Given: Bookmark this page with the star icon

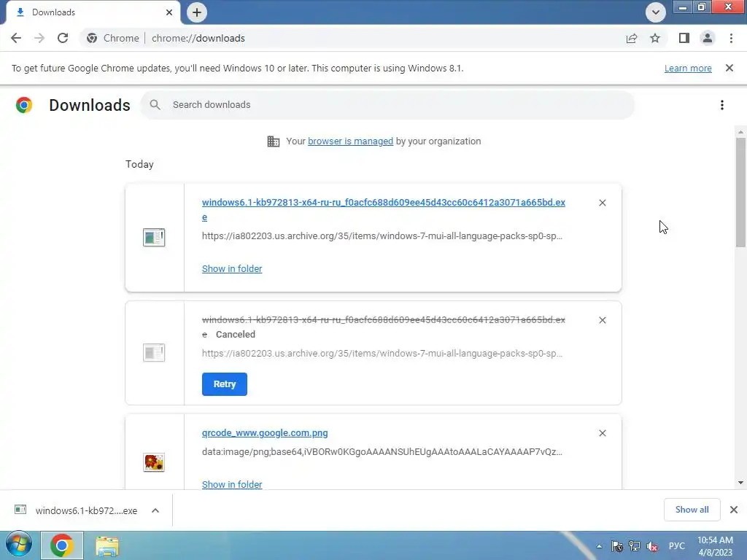Looking at the screenshot, I should click(x=655, y=38).
